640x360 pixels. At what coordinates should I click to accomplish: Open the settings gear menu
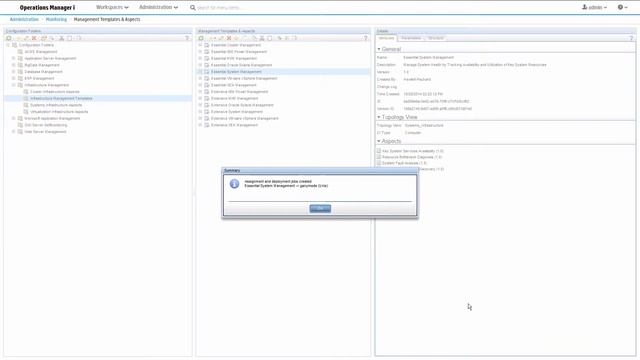tap(622, 7)
